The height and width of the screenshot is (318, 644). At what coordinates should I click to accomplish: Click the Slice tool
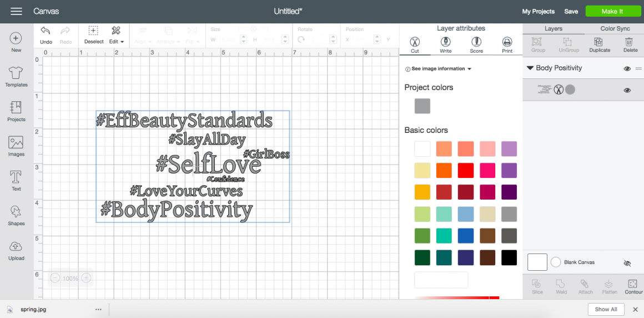point(537,287)
